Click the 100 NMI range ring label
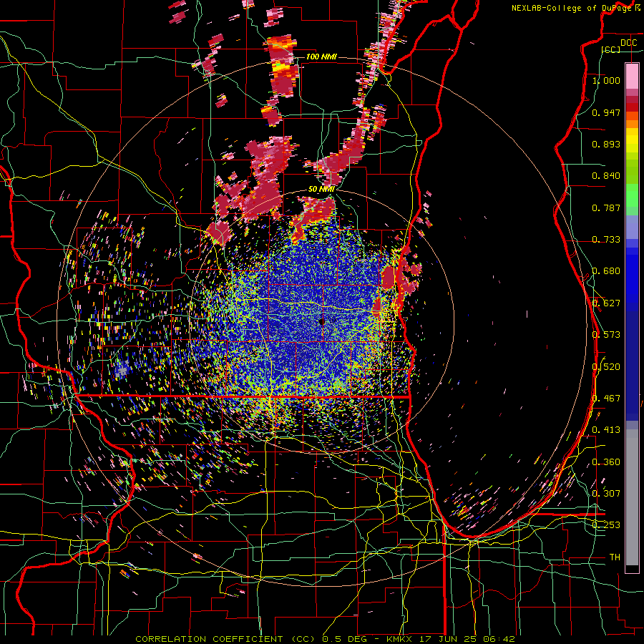This screenshot has height=644, width=644. (x=321, y=57)
